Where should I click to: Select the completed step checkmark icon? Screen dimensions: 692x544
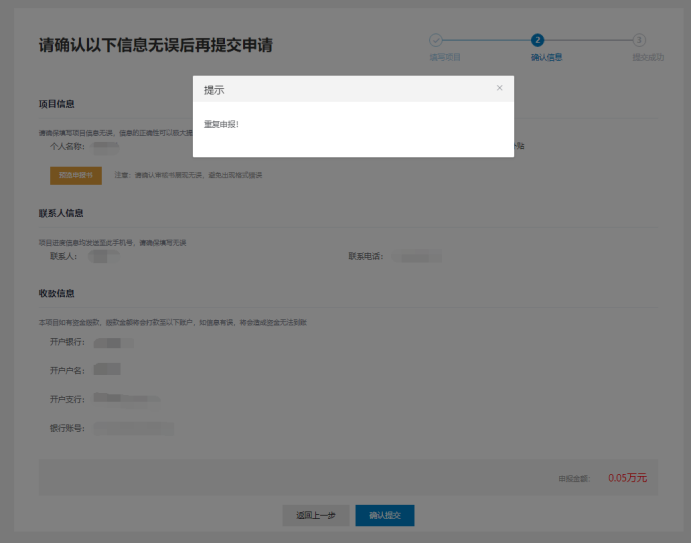pos(436,40)
